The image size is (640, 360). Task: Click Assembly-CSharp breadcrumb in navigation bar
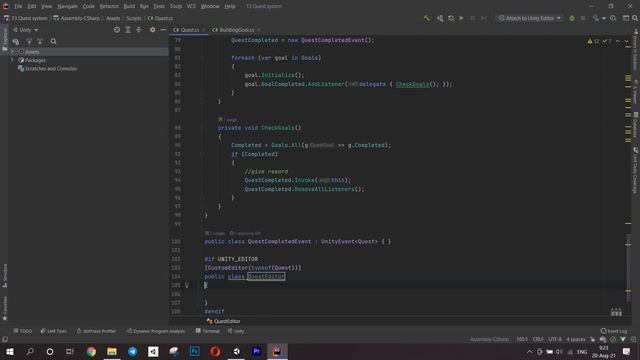click(77, 18)
